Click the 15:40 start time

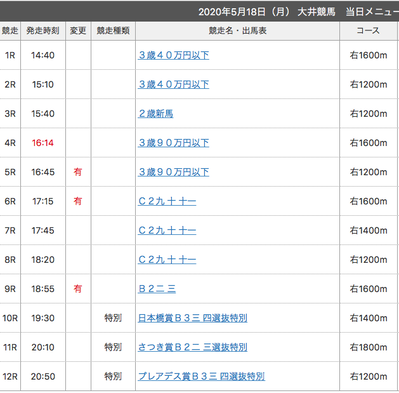pyautogui.click(x=43, y=114)
